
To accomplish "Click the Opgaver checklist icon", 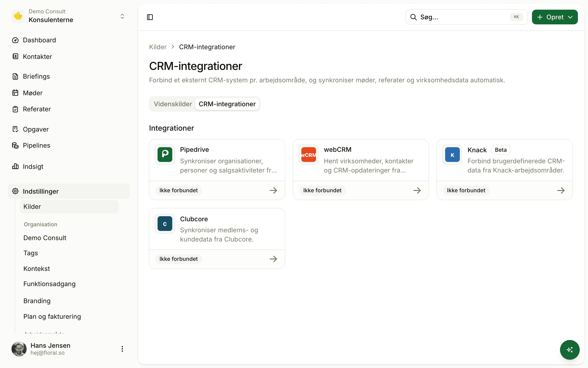I will coord(15,129).
